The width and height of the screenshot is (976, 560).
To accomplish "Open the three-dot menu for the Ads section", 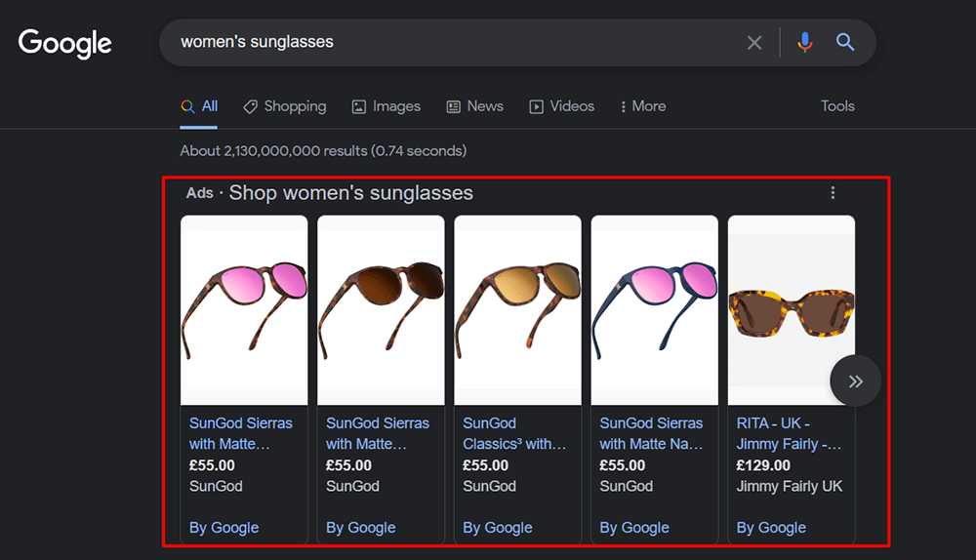I will click(x=833, y=193).
